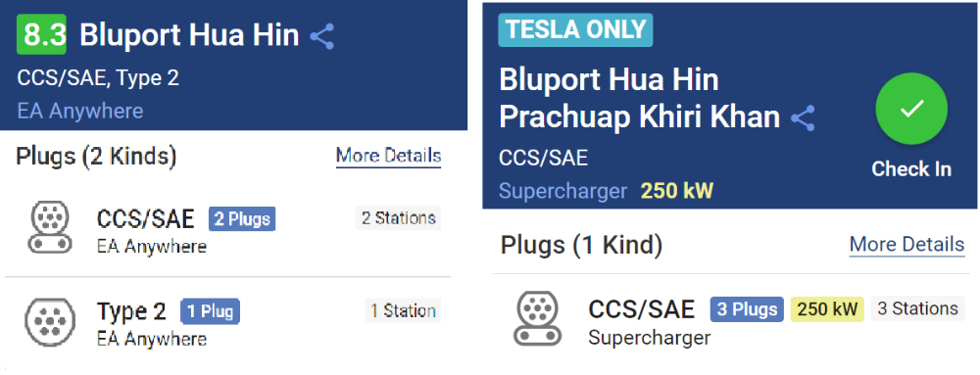
Task: Click the 3 Plugs badge
Action: pyautogui.click(x=747, y=309)
